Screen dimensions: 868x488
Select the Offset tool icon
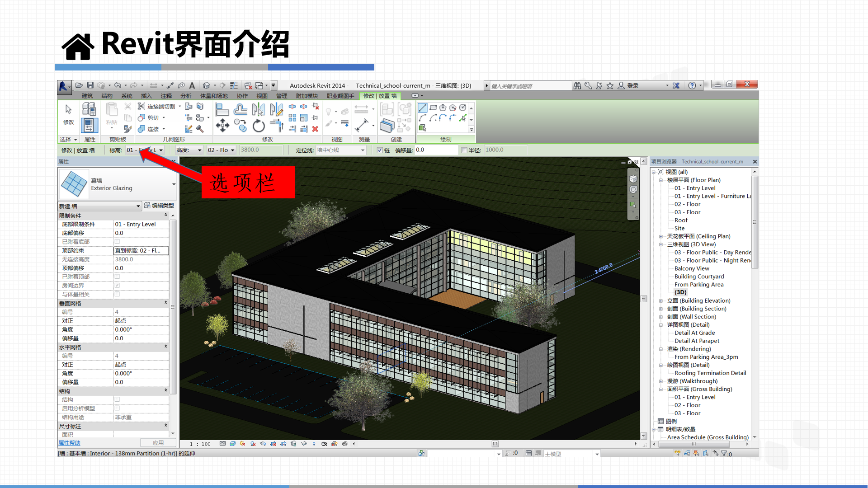pos(241,109)
